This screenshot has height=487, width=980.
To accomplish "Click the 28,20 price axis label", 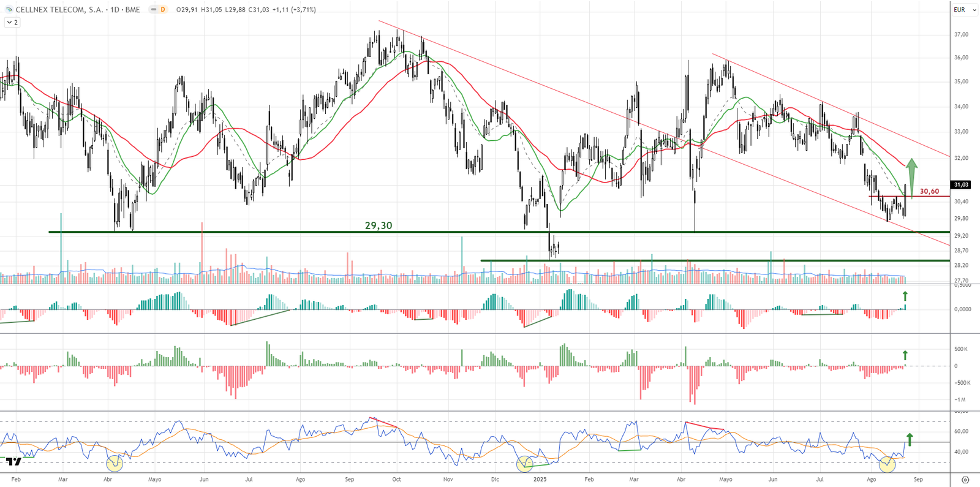I will [961, 266].
